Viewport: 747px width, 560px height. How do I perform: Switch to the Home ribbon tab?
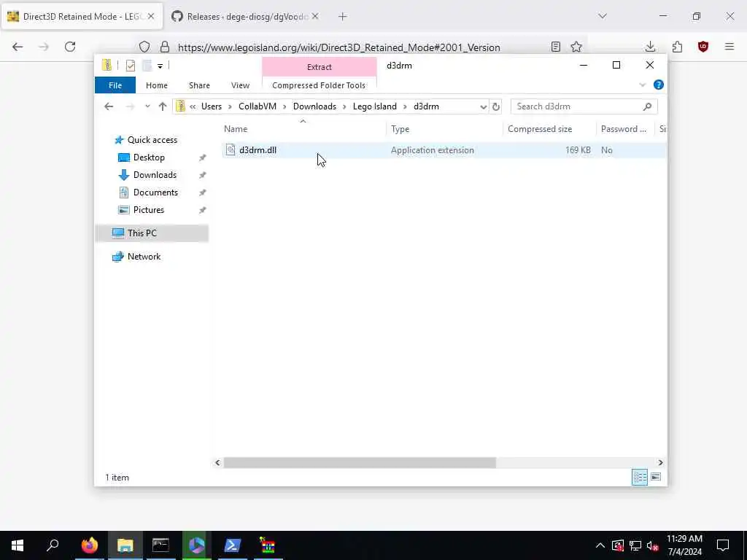156,85
